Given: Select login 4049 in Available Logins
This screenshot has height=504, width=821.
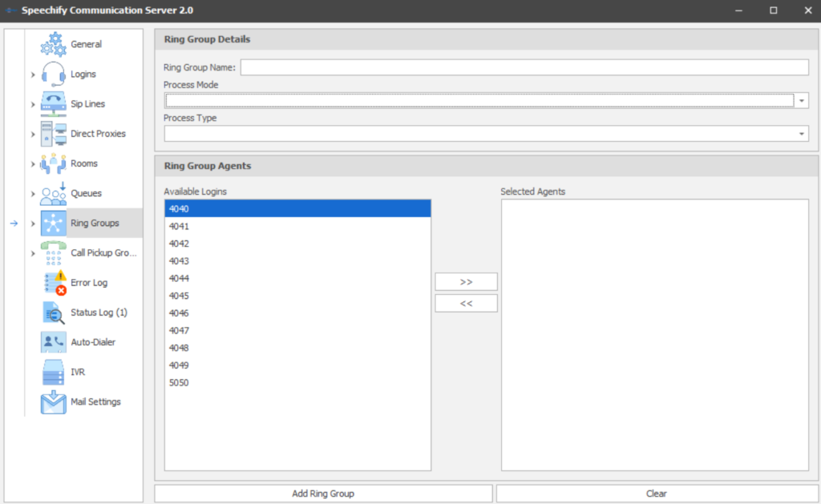Looking at the screenshot, I should click(298, 365).
